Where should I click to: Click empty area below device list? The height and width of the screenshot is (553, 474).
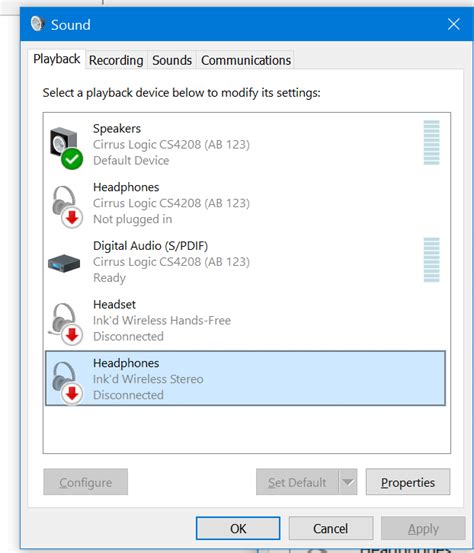(247, 429)
